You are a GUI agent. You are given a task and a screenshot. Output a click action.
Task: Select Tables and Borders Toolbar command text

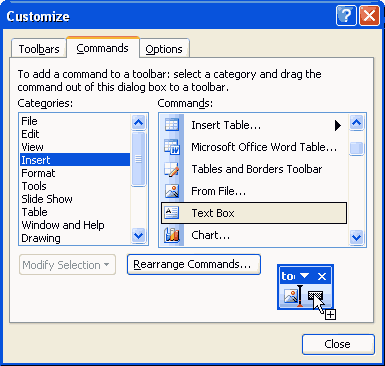257,169
